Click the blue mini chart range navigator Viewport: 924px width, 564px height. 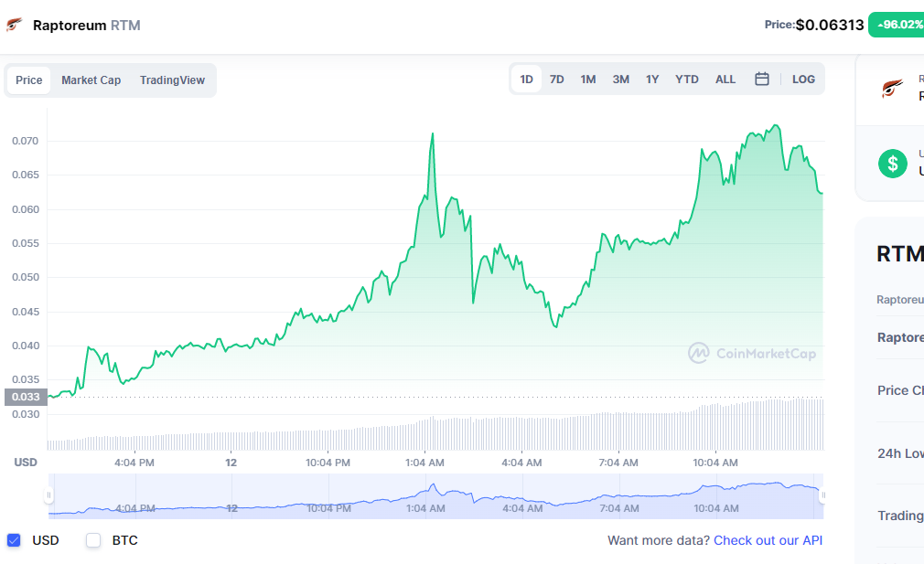pyautogui.click(x=435, y=495)
